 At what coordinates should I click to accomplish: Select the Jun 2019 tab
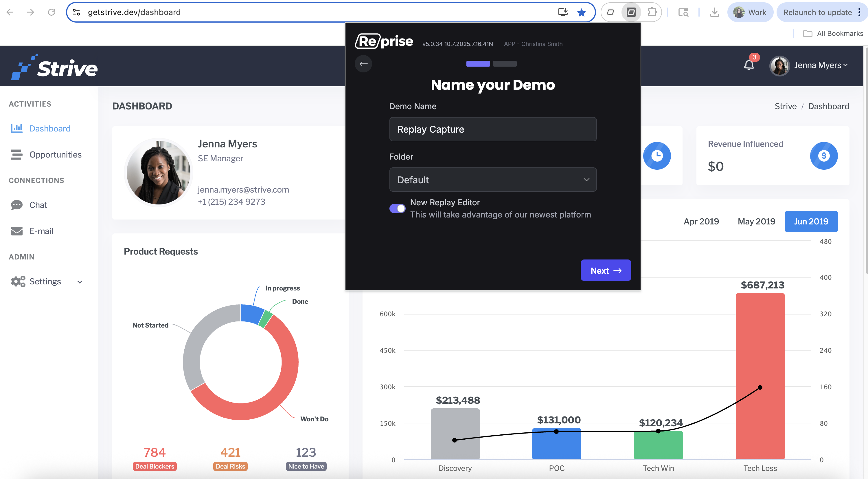pyautogui.click(x=811, y=221)
